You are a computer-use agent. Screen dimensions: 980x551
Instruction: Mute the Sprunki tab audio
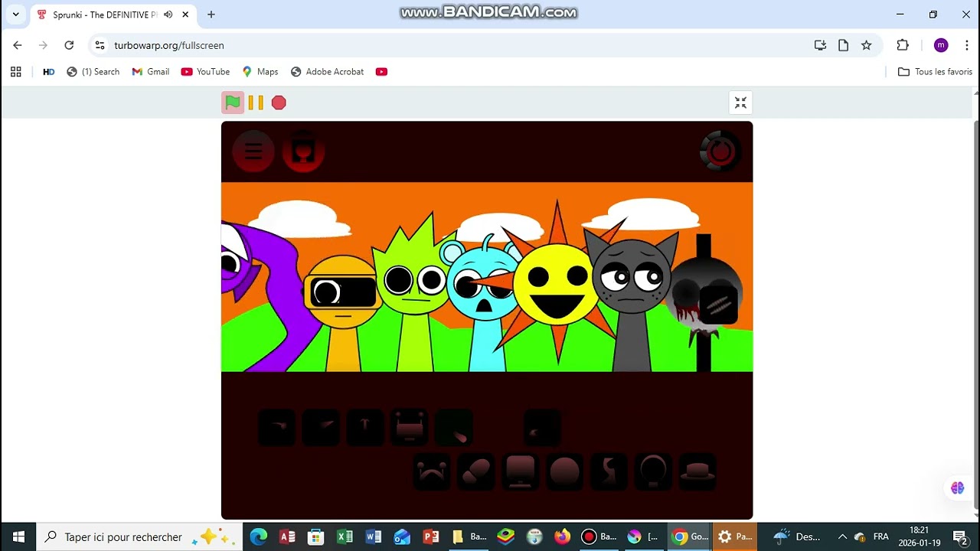click(x=167, y=15)
